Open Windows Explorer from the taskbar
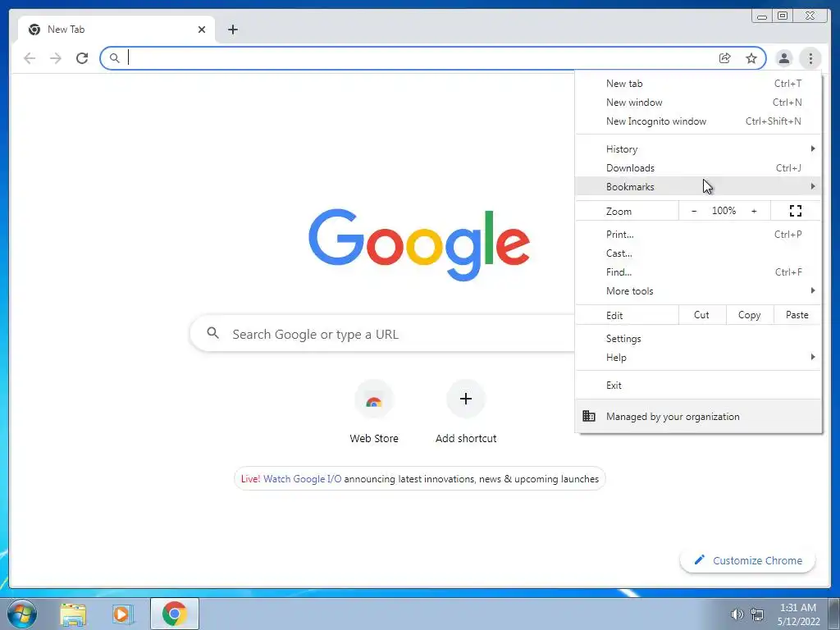 pos(73,614)
